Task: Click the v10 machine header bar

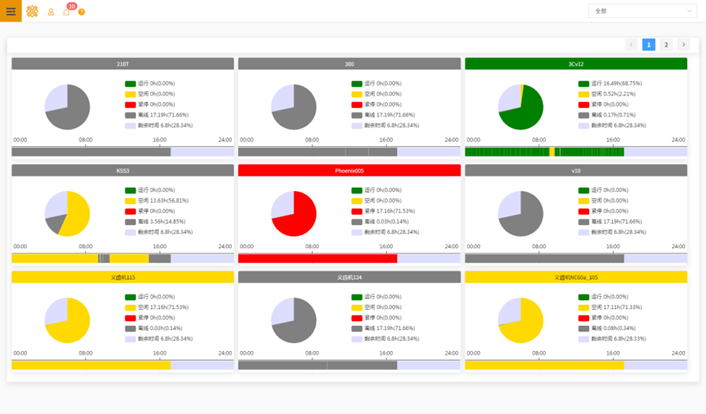Action: 576,170
